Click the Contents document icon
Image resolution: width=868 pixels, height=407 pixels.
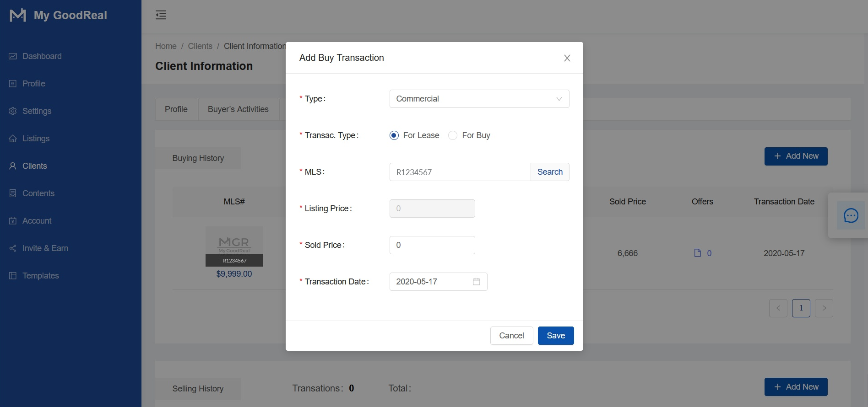coord(13,193)
